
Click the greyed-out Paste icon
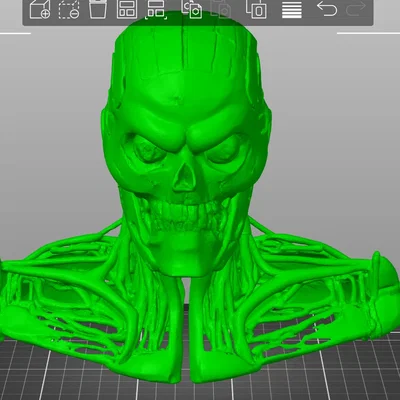(x=221, y=9)
